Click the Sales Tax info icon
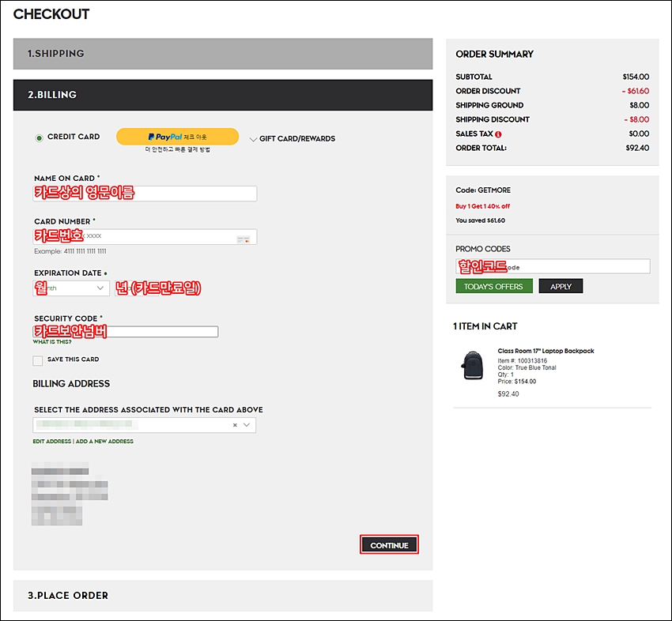 click(498, 134)
